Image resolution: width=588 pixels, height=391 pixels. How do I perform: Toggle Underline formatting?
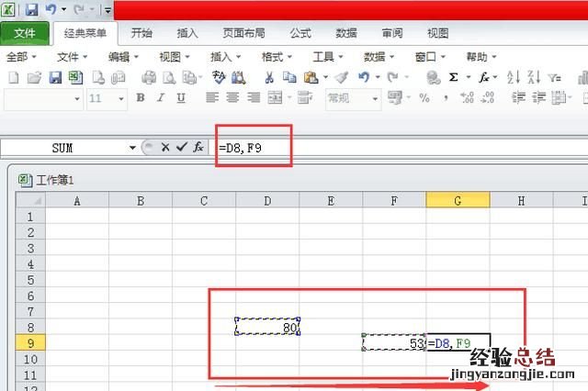point(181,98)
